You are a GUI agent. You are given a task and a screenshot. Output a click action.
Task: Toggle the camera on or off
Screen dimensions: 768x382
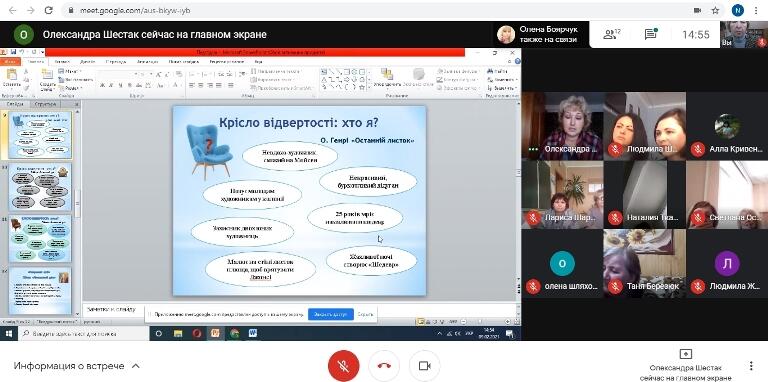424,365
